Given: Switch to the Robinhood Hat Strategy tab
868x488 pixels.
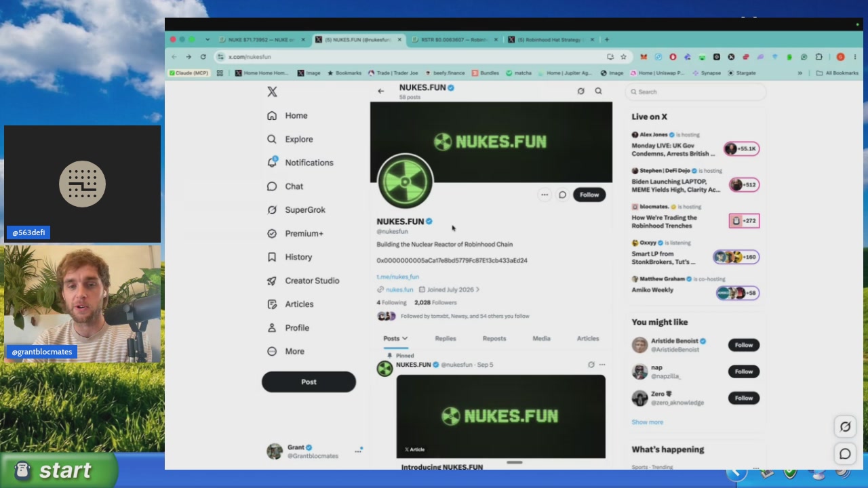Looking at the screenshot, I should point(551,40).
